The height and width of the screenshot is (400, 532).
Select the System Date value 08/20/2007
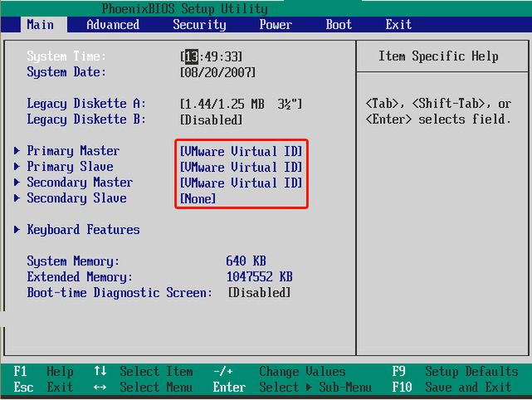click(x=217, y=72)
